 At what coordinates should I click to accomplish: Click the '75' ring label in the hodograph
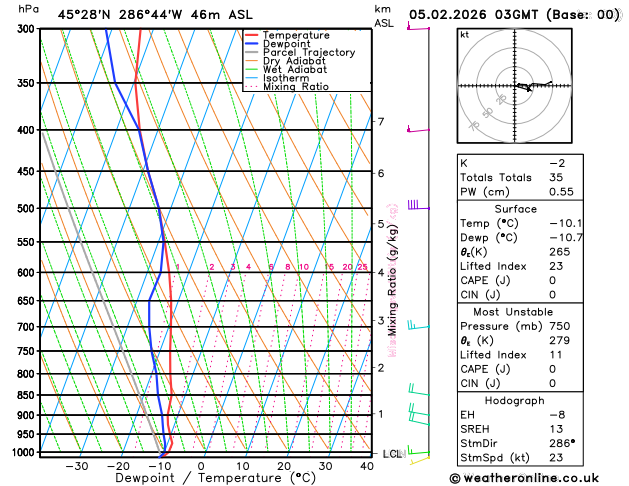[474, 126]
